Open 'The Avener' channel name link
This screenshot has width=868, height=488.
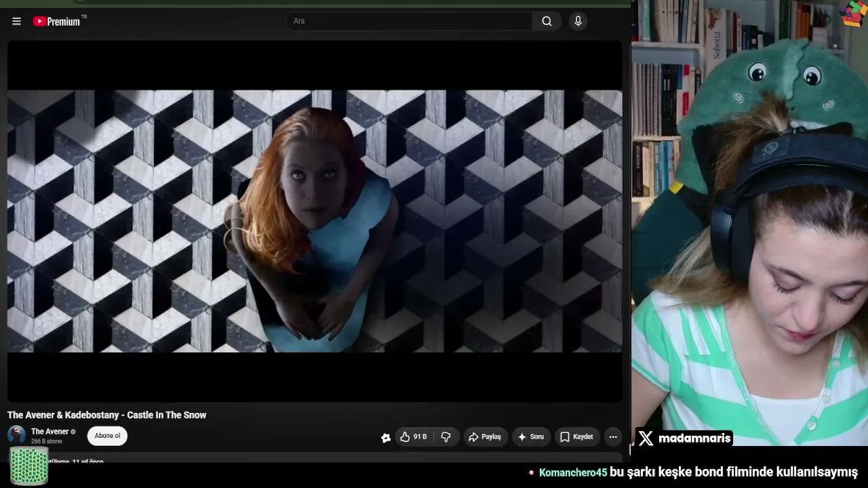pos(50,432)
